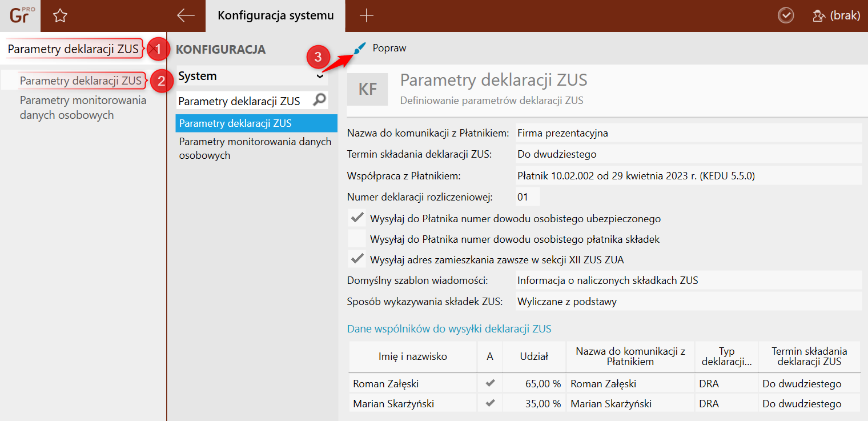The width and height of the screenshot is (868, 421).
Task: Add a new tab with plus icon
Action: point(366,15)
